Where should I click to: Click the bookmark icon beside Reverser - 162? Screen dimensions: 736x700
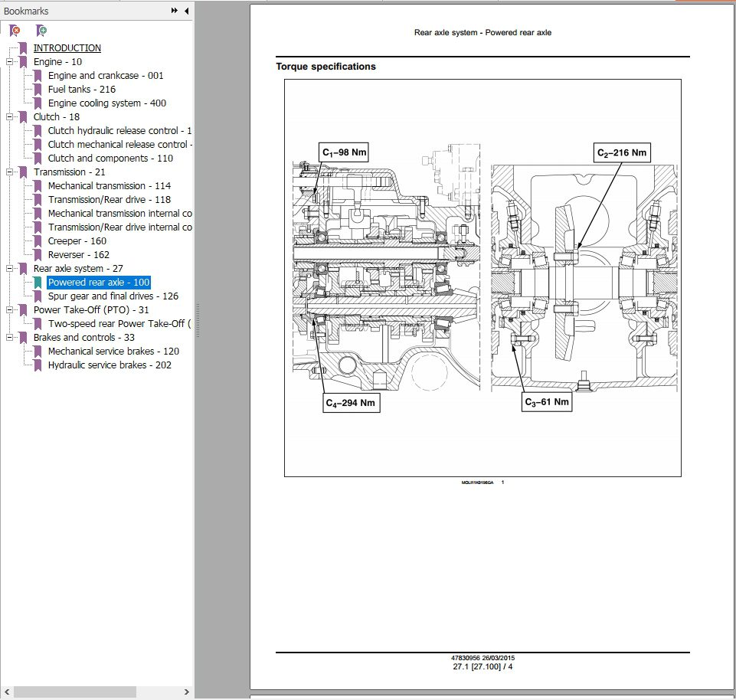37,254
